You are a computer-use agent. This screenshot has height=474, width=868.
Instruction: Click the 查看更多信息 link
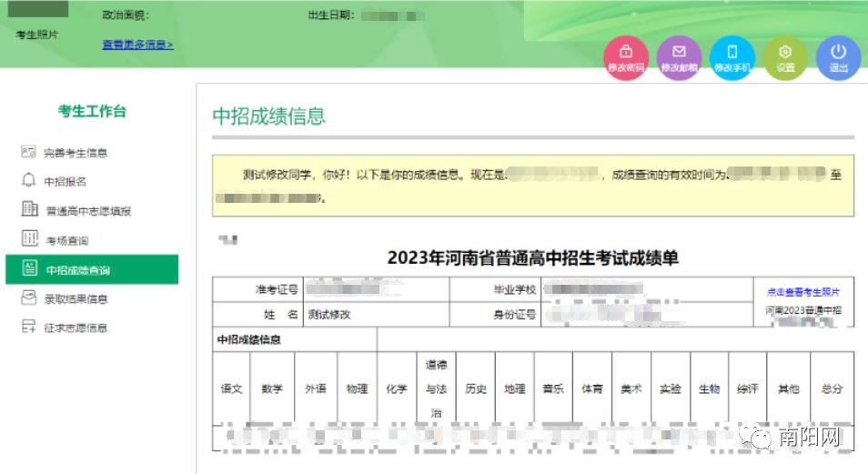coord(137,45)
